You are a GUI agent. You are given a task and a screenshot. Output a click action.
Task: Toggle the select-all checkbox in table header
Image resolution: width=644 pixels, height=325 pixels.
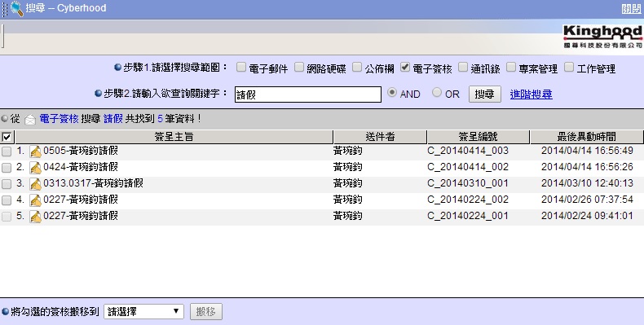7,137
